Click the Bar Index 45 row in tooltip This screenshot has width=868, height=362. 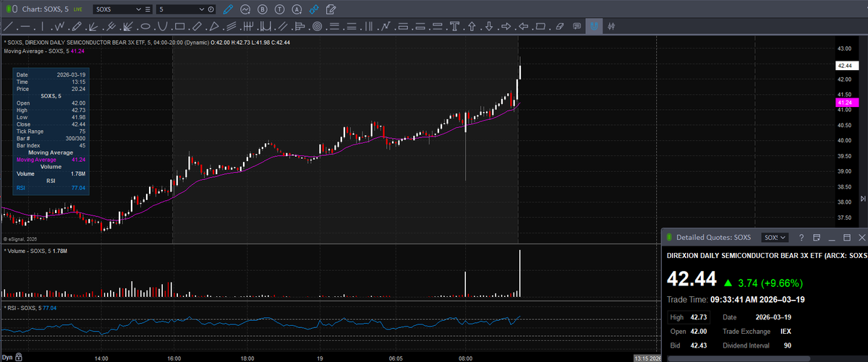pyautogui.click(x=51, y=145)
